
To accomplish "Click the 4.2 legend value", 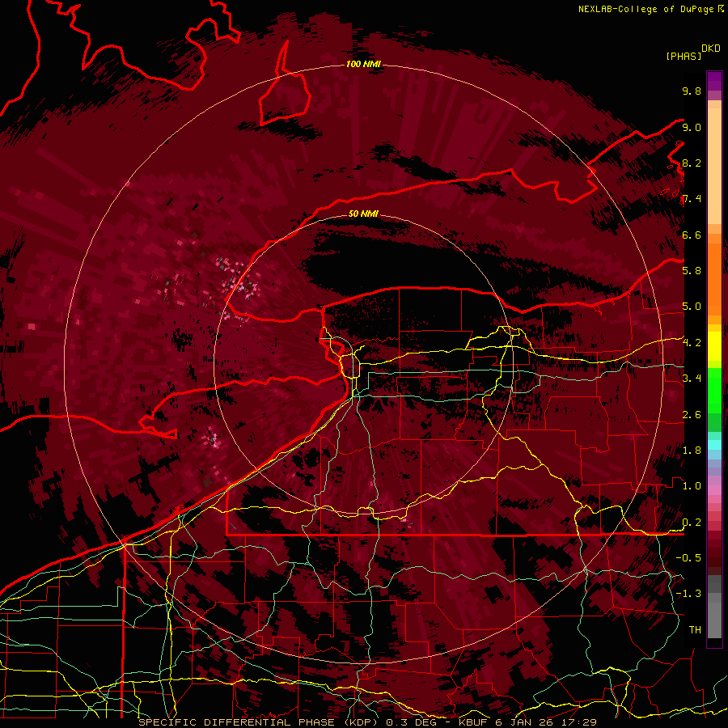I will (x=692, y=343).
